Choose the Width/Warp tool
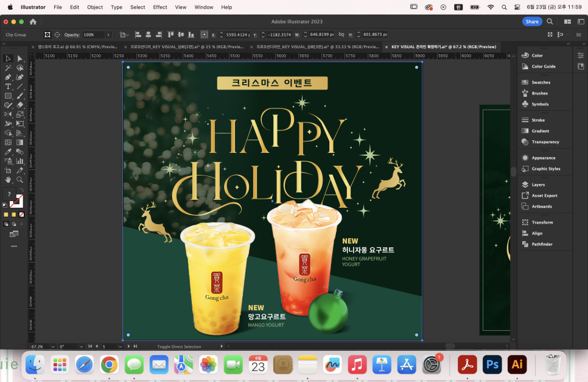 (8, 124)
